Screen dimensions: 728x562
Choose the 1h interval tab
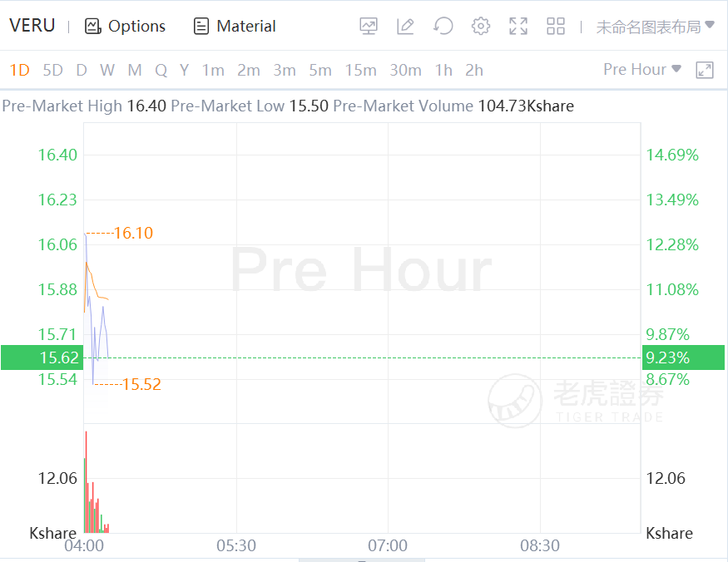[x=443, y=70]
